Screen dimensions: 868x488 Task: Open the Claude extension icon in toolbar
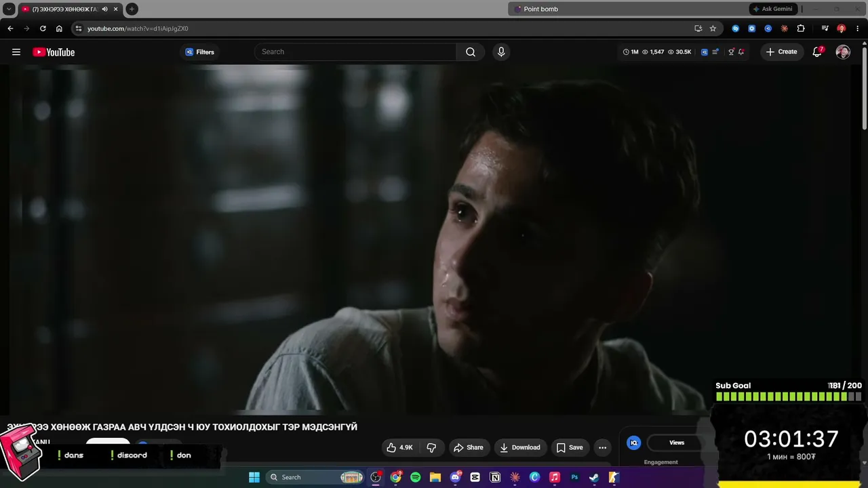pos(784,28)
